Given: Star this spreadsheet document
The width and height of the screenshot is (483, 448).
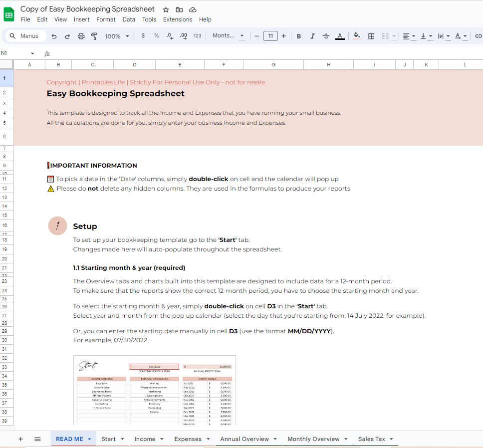Looking at the screenshot, I should [x=166, y=10].
